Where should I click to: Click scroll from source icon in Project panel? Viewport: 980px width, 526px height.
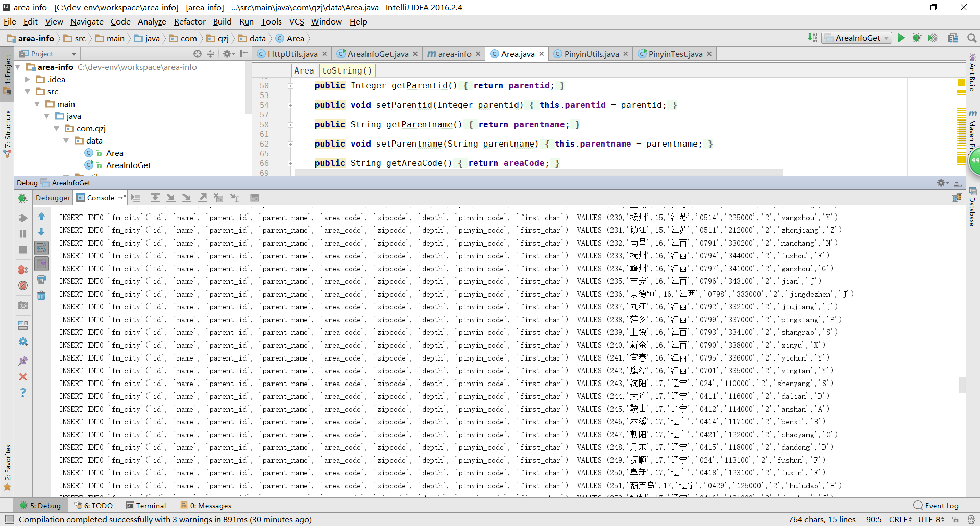(198, 54)
